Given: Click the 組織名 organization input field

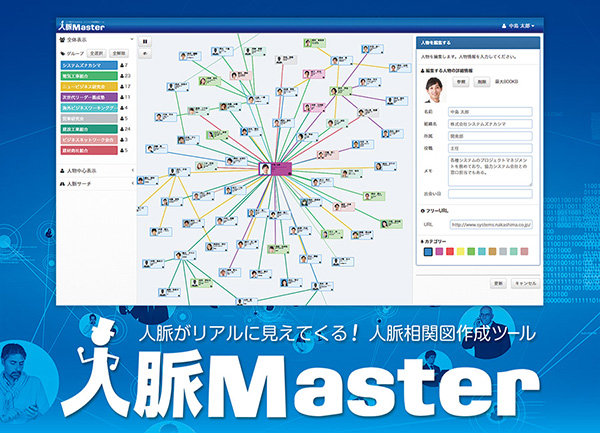Looking at the screenshot, I should (x=490, y=124).
